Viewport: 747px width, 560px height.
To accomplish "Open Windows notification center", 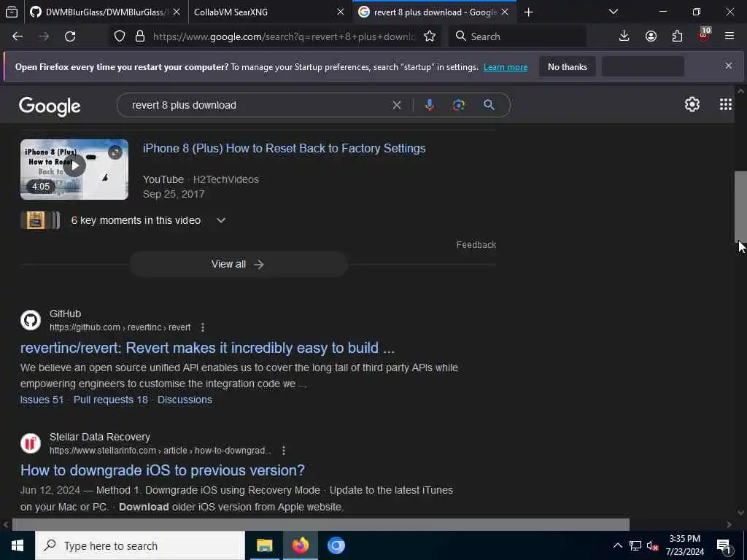I will (724, 545).
